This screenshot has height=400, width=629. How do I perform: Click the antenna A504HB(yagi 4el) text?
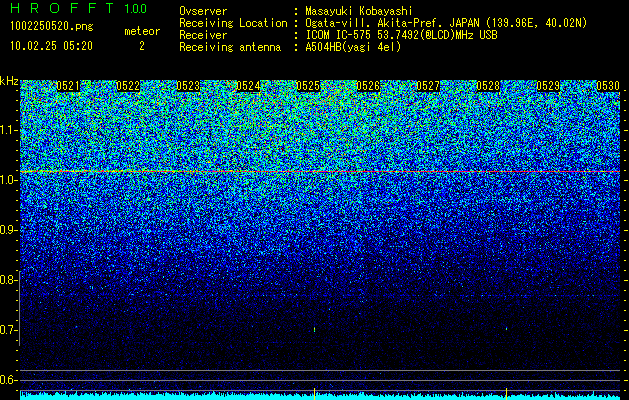click(353, 47)
